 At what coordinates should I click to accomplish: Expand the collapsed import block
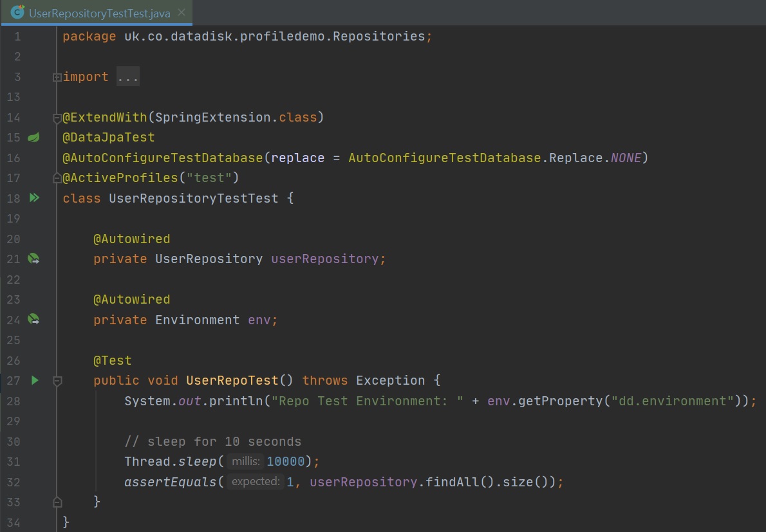57,77
